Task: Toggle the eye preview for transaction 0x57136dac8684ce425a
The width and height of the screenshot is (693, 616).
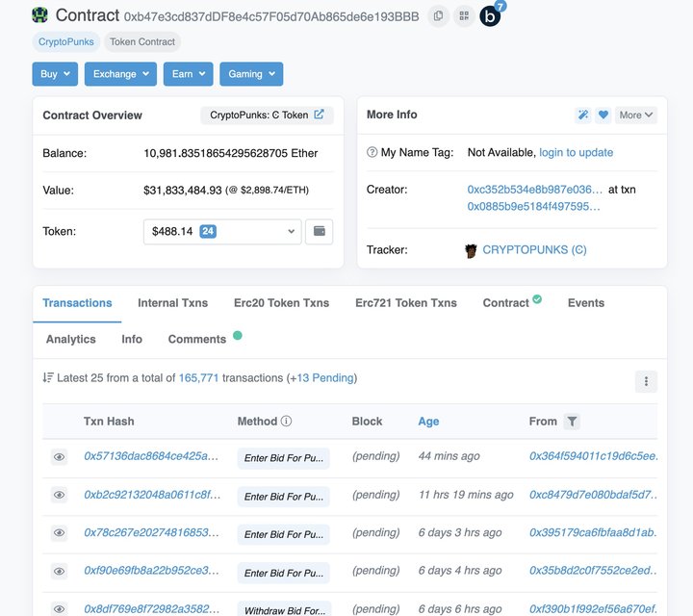Action: click(59, 457)
